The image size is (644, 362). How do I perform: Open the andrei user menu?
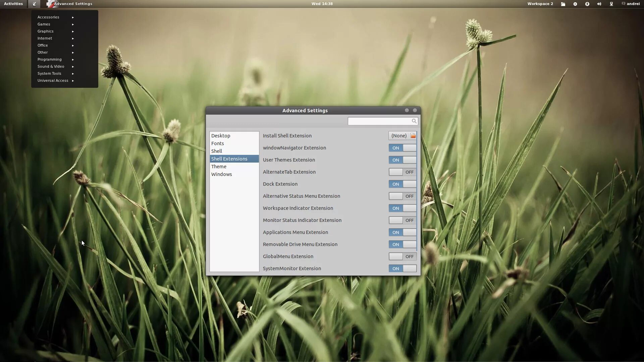pyautogui.click(x=631, y=4)
